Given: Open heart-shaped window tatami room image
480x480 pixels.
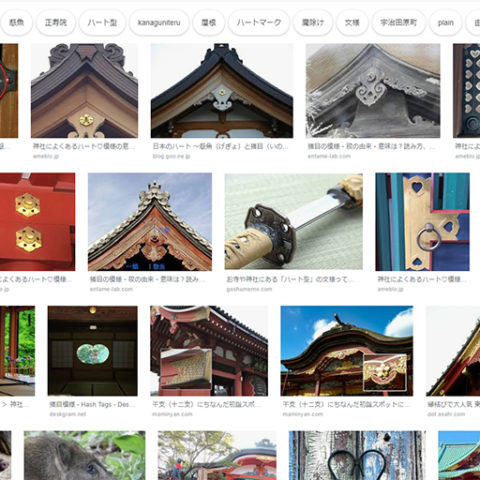Looking at the screenshot, I should point(92,351).
